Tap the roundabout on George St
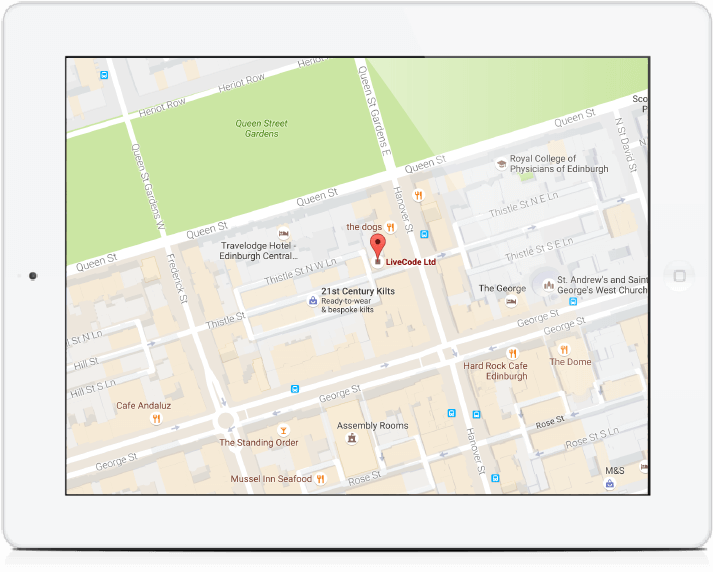 tap(226, 418)
